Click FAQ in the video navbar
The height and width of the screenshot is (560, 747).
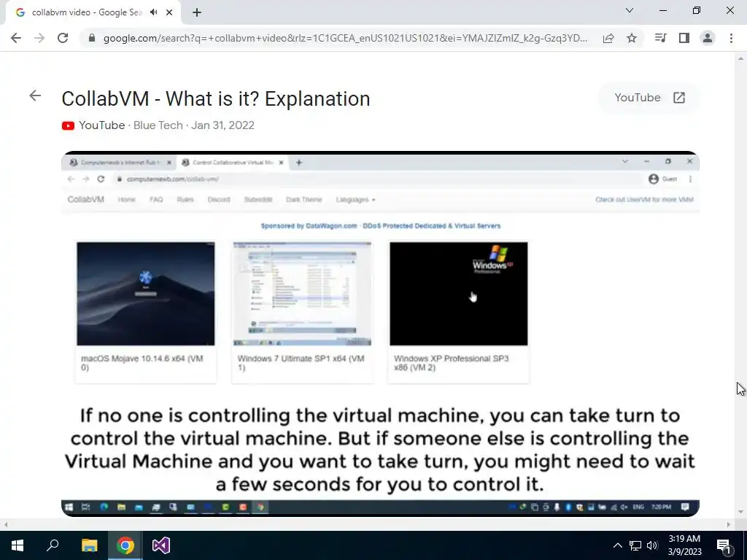[156, 200]
